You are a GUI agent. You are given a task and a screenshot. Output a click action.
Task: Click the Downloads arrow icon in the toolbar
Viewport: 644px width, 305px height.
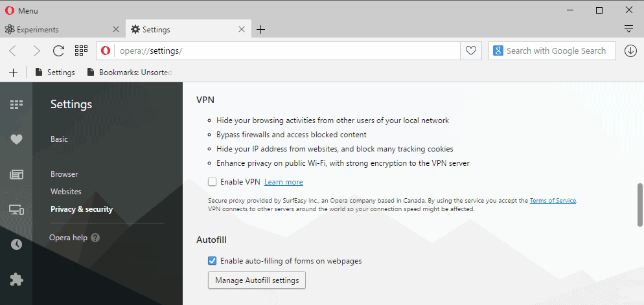[x=630, y=51]
